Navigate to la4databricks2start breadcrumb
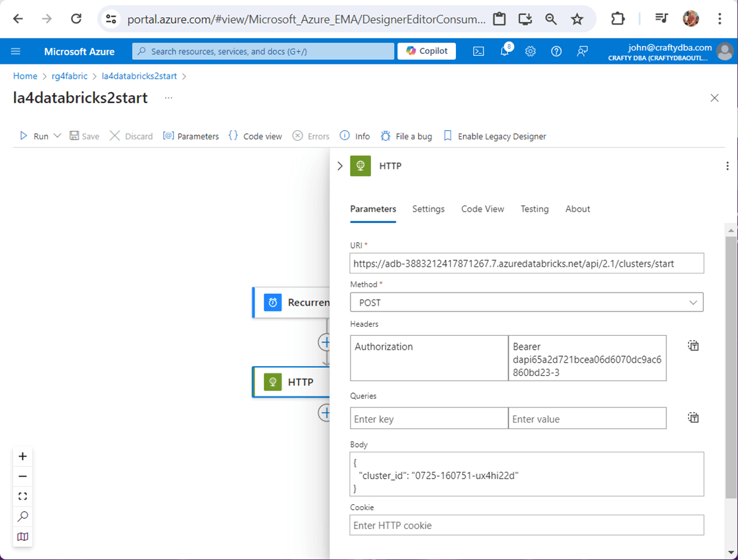The height and width of the screenshot is (560, 738). point(139,76)
